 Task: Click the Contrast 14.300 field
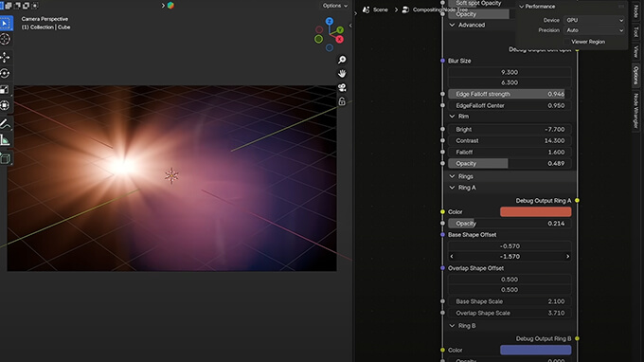[x=510, y=140]
